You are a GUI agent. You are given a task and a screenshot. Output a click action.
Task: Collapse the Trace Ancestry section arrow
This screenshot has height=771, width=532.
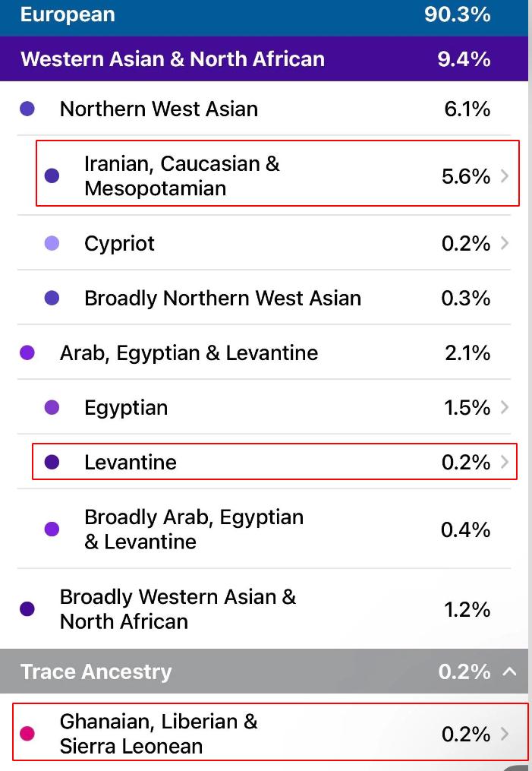point(510,671)
